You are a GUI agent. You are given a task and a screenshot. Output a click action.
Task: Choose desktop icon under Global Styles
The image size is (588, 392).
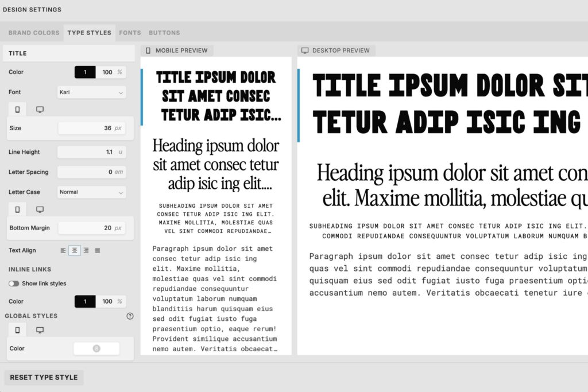tap(40, 330)
